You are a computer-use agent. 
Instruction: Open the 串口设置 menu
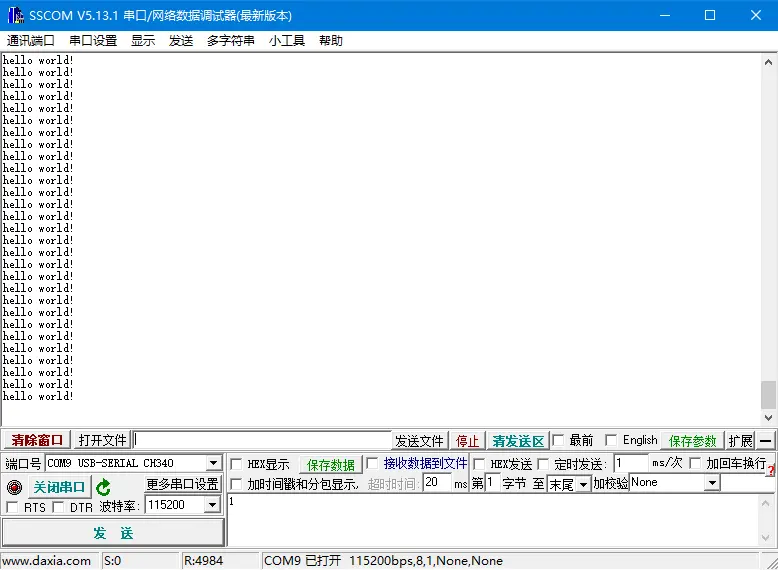click(x=93, y=41)
